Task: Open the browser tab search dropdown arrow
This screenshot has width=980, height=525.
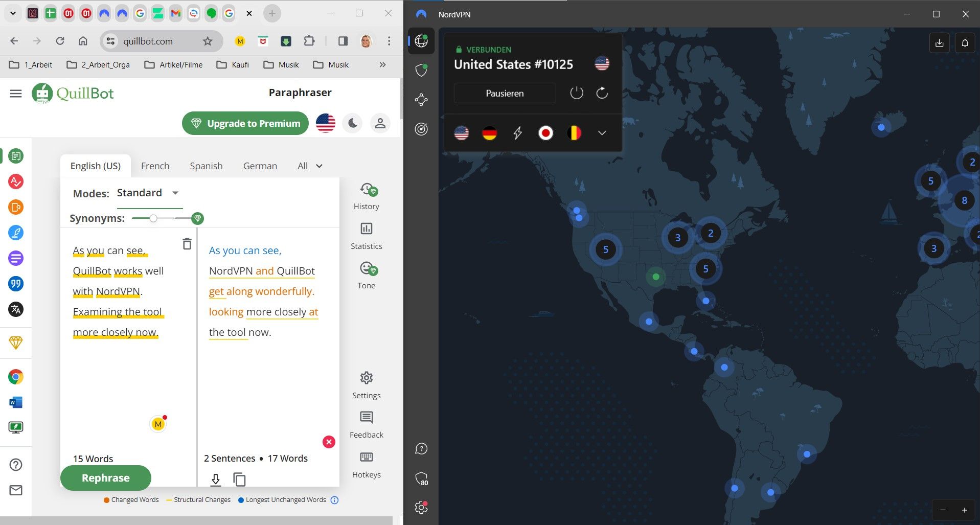Action: tap(13, 13)
